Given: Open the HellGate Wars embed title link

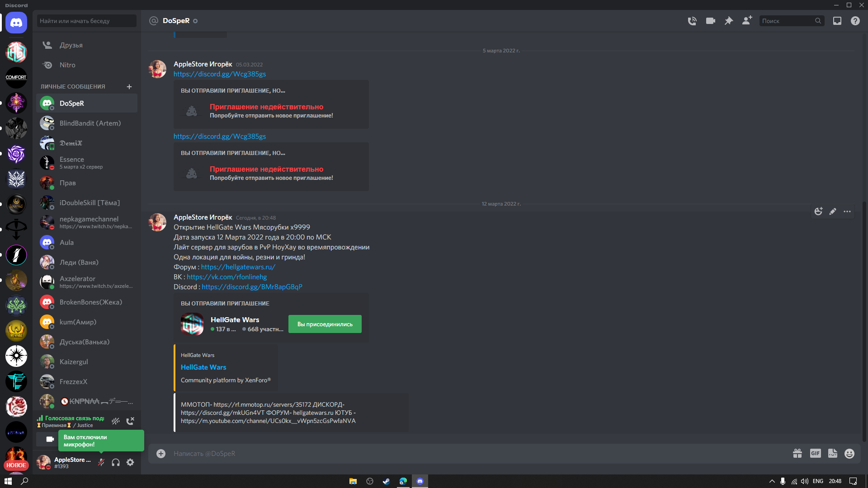Looking at the screenshot, I should (203, 367).
